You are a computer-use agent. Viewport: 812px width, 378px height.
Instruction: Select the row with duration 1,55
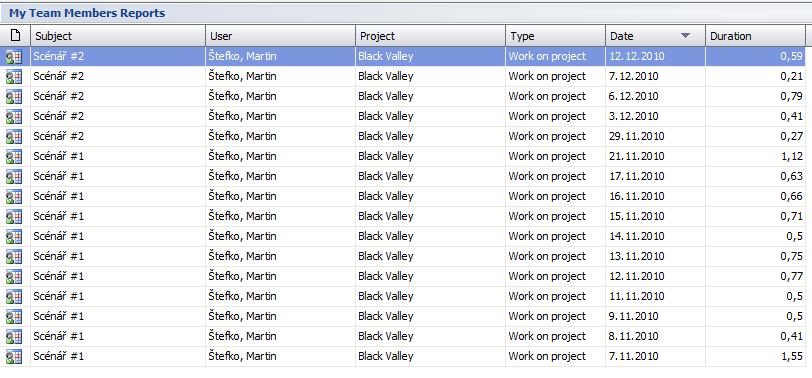(403, 357)
